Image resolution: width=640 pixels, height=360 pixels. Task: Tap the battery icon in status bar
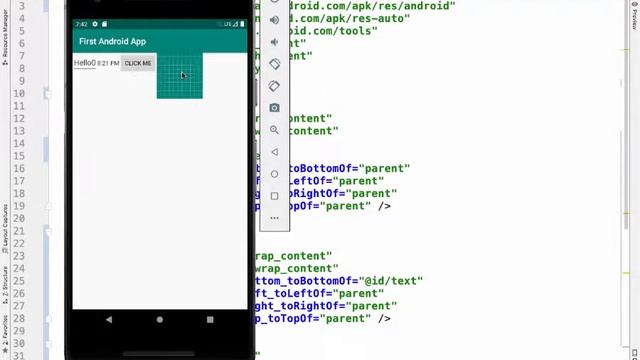coord(242,24)
